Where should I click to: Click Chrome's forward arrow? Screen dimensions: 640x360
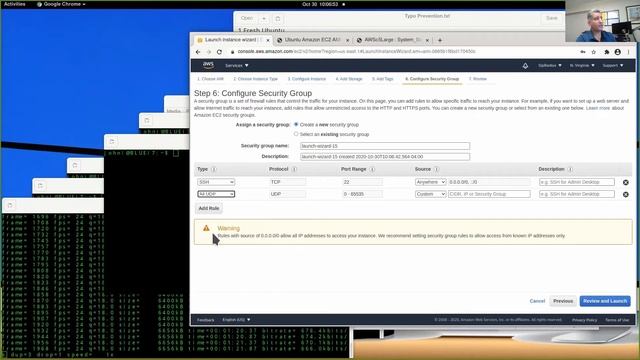[x=209, y=52]
